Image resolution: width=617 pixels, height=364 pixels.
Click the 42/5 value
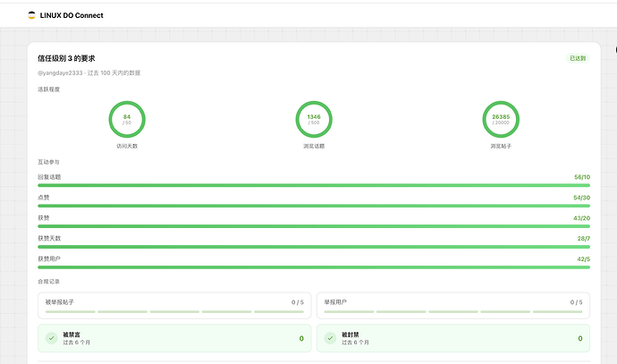(584, 259)
